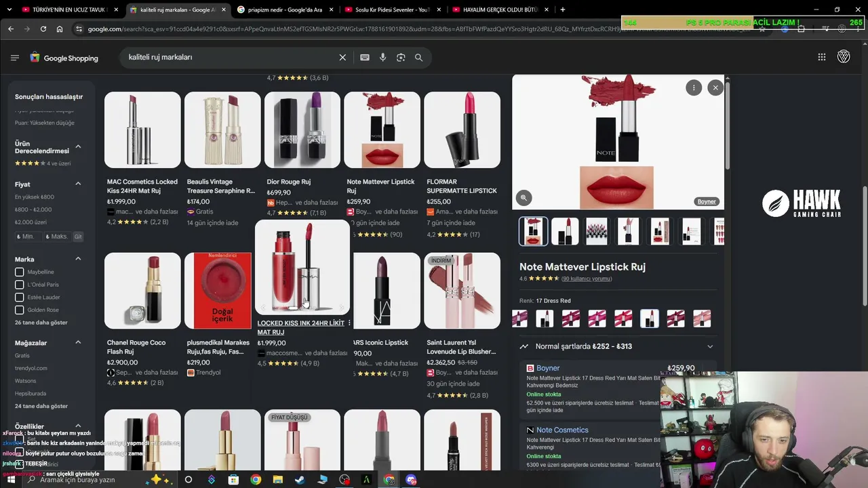
Task: Check the Golden Rose brand filter
Action: pyautogui.click(x=20, y=310)
